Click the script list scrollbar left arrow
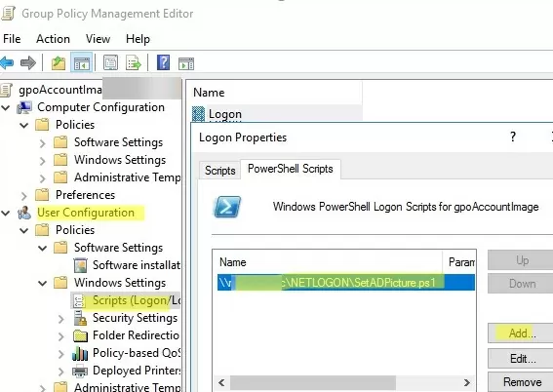This screenshot has height=392, width=553. (221, 382)
